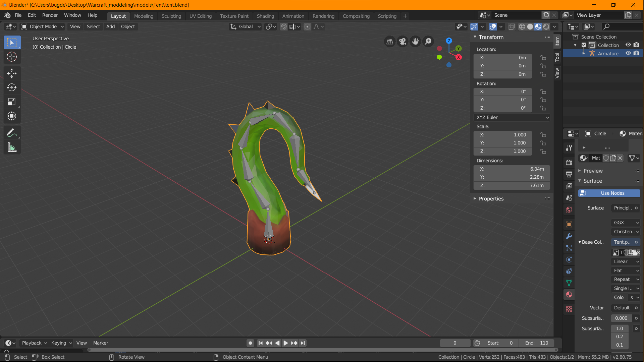
Task: Activate the Annotate pencil tool
Action: click(x=12, y=133)
